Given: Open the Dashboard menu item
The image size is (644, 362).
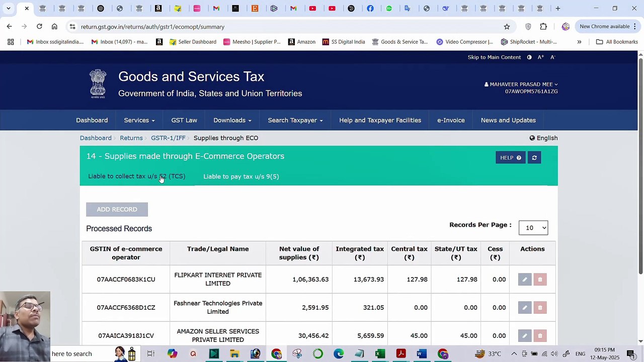Looking at the screenshot, I should point(92,120).
